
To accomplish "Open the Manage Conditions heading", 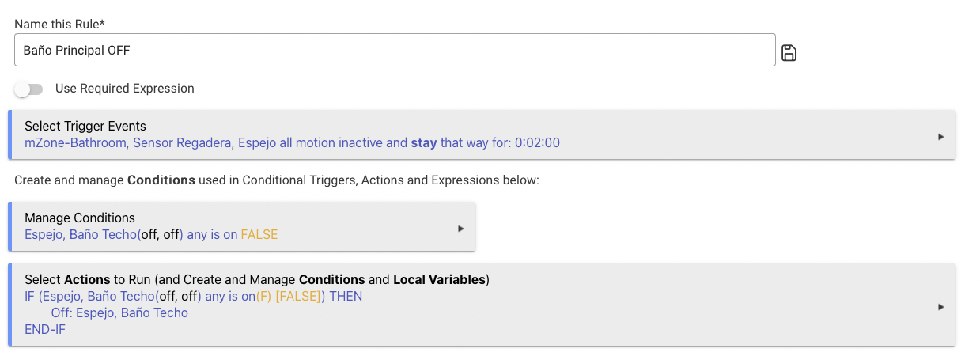I will (x=80, y=218).
